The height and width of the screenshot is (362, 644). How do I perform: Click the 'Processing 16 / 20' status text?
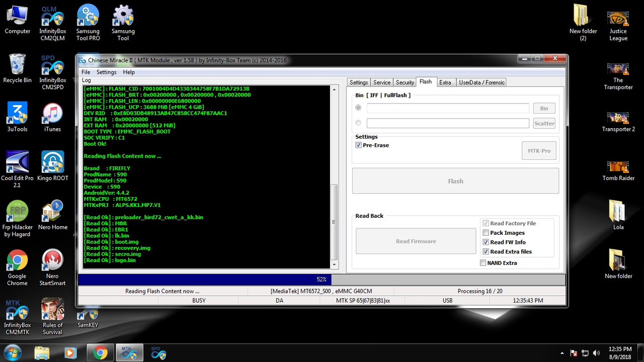479,291
